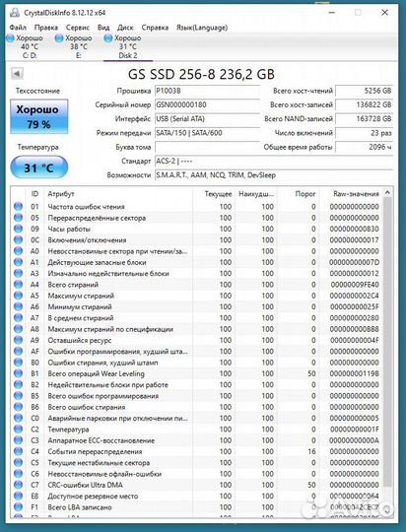Click status icon of row C4 События перераспределения

tap(18, 451)
